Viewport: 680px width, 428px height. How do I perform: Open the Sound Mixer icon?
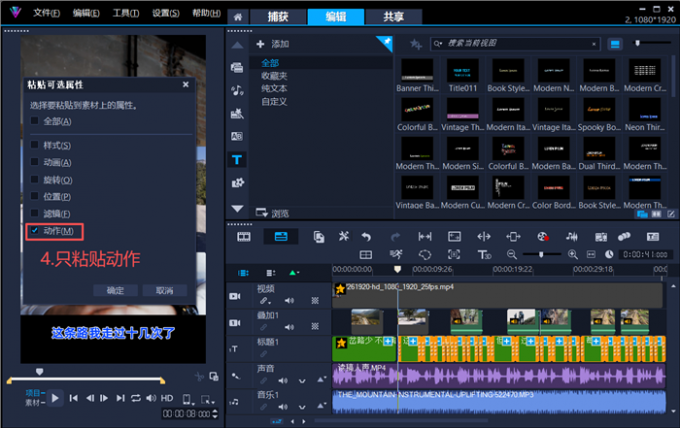pos(572,237)
